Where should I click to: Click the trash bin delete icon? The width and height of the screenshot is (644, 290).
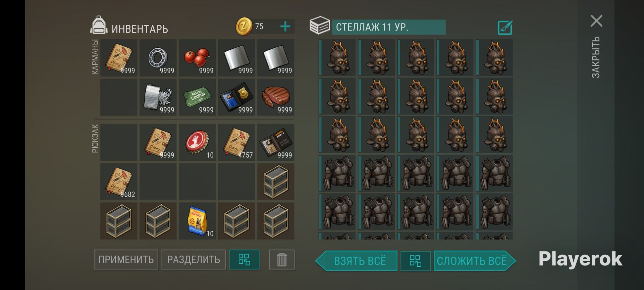(x=282, y=259)
